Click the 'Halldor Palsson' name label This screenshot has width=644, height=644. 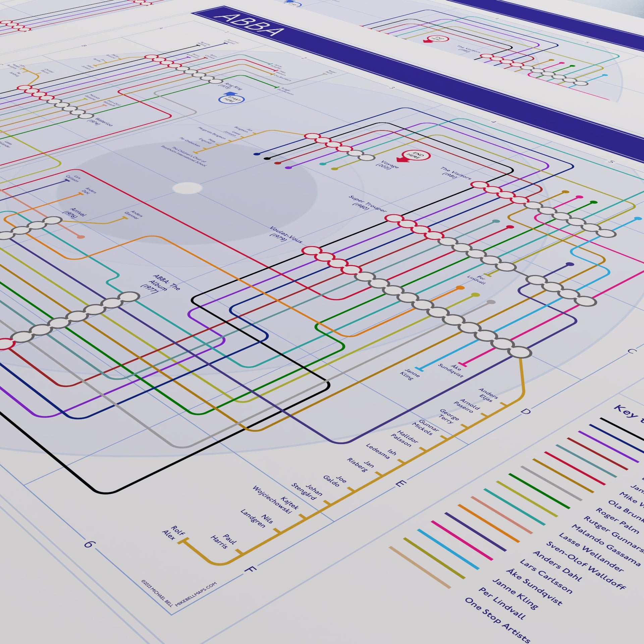[404, 438]
